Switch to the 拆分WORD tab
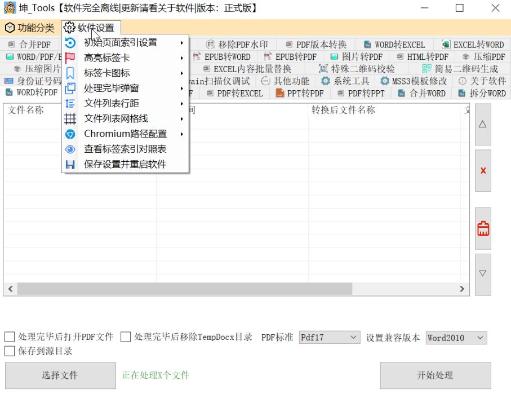Image resolution: width=511 pixels, height=420 pixels. pyautogui.click(x=482, y=93)
